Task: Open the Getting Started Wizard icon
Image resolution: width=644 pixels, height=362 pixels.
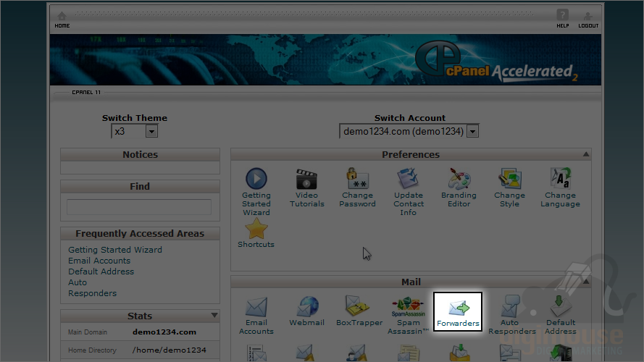Action: click(x=256, y=179)
